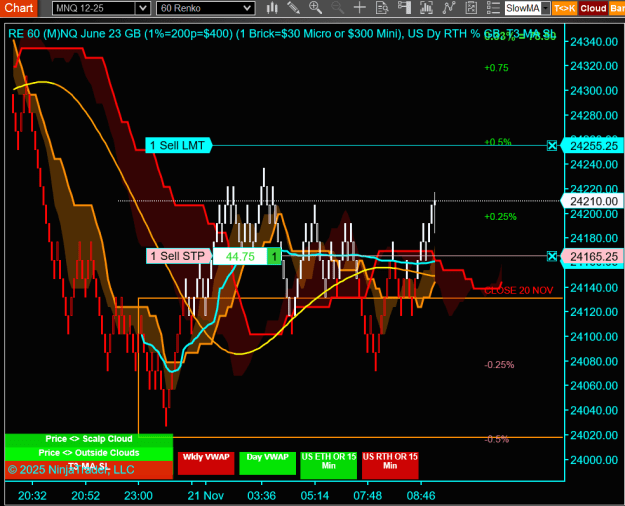Viewport: 625px width, 506px height.
Task: Click the orange Bar button
Action: (617, 8)
